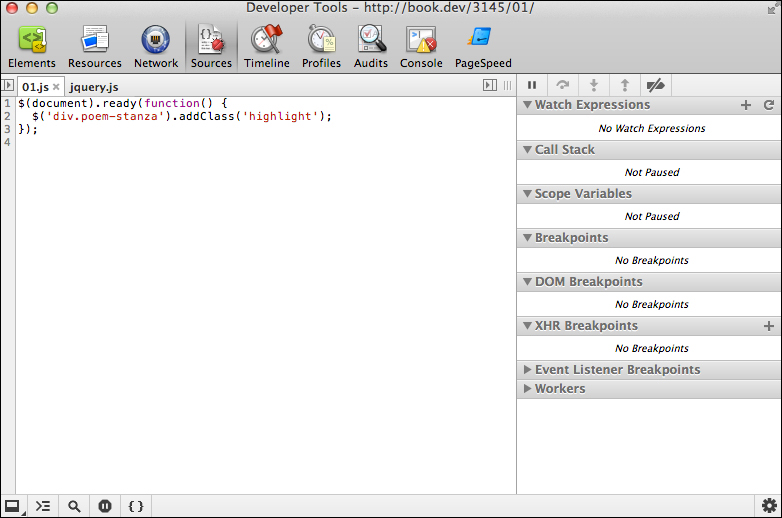This screenshot has height=518, width=782.
Task: Expand the Workers section
Action: (527, 388)
